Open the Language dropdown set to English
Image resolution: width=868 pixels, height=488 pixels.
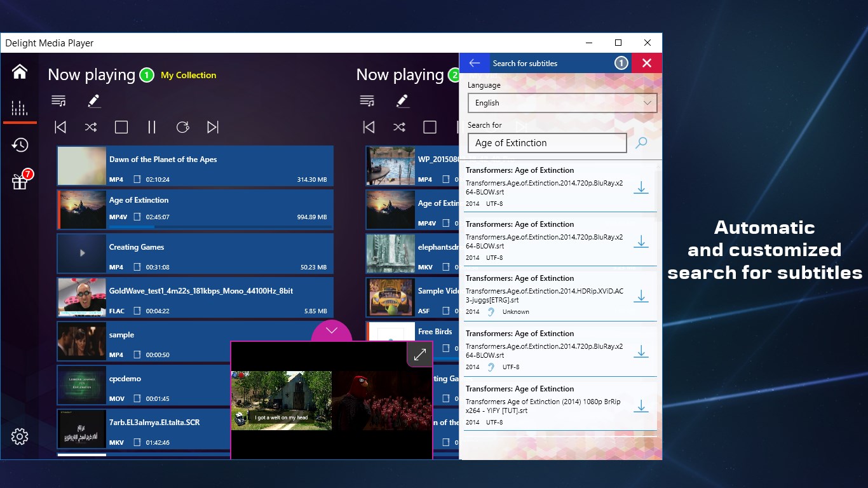pyautogui.click(x=562, y=103)
